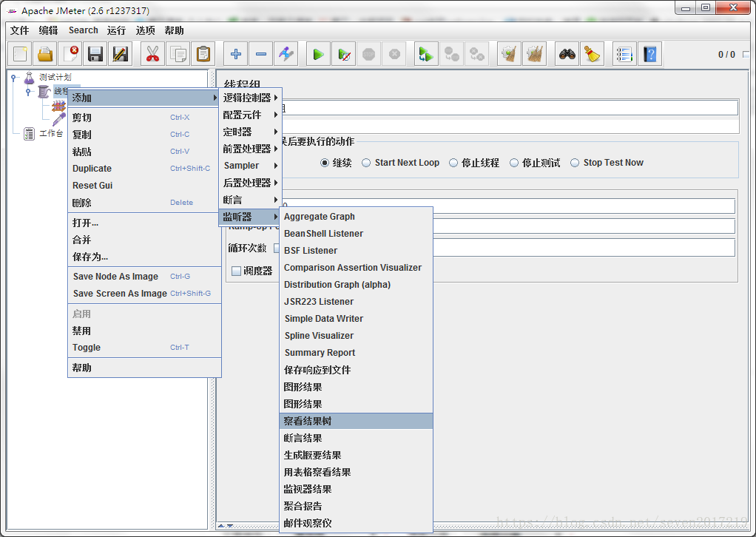The image size is (756, 537).
Task: Click the thread group name input field
Action: click(x=509, y=108)
